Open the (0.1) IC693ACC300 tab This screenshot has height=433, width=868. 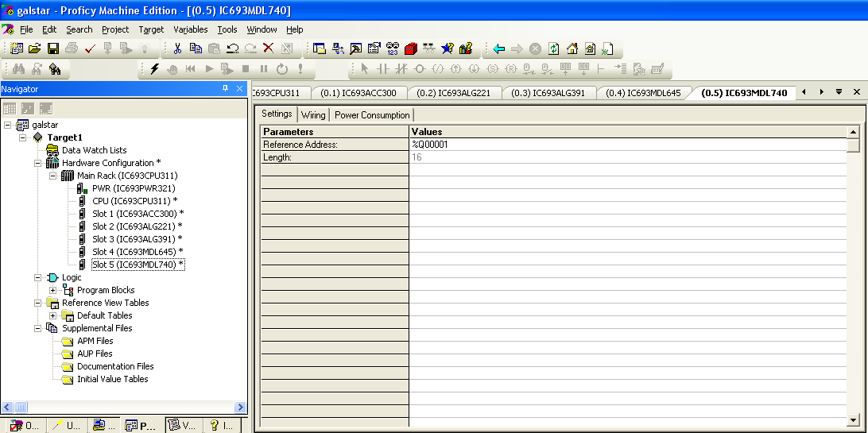(358, 92)
